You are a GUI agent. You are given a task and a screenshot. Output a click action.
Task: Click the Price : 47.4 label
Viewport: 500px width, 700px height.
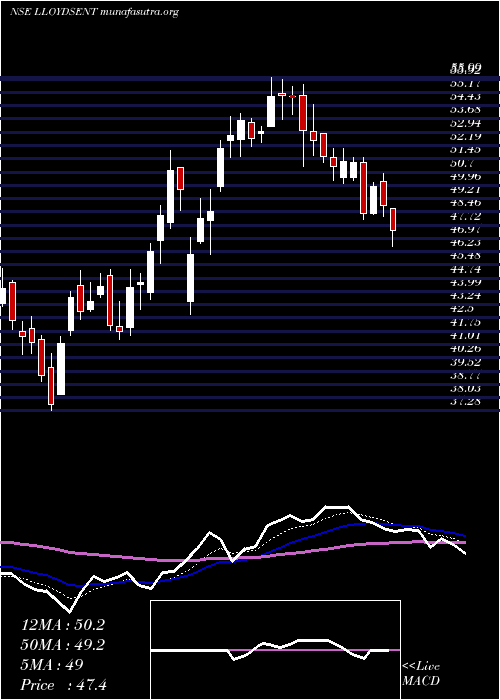click(x=63, y=685)
